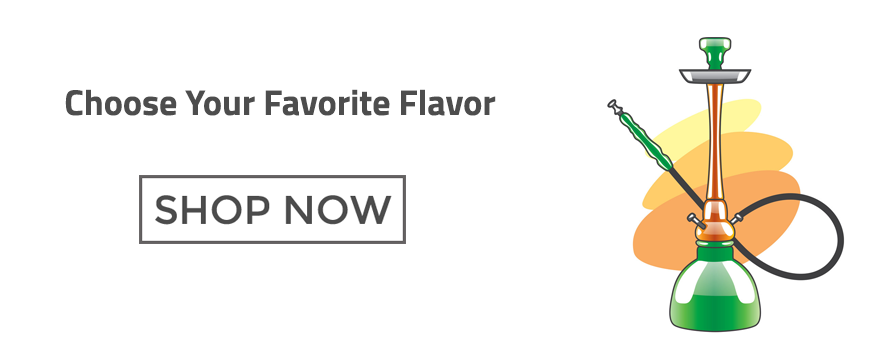The width and height of the screenshot is (870, 360).
Task: Click the SHOP NOW button
Action: [272, 209]
